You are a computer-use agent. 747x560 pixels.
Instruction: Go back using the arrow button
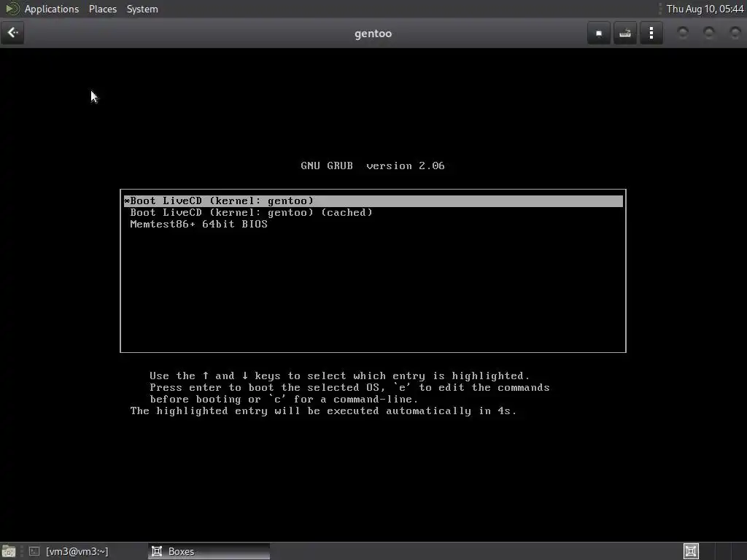[12, 33]
